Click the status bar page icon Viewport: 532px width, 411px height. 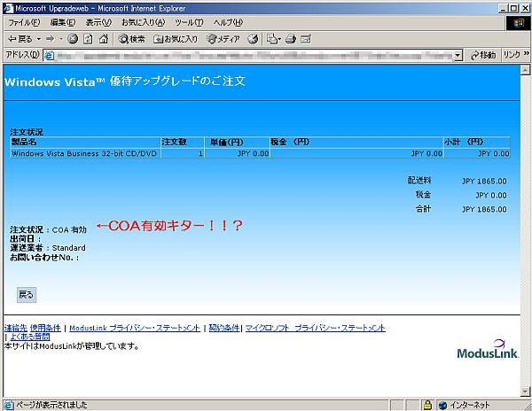coord(9,405)
